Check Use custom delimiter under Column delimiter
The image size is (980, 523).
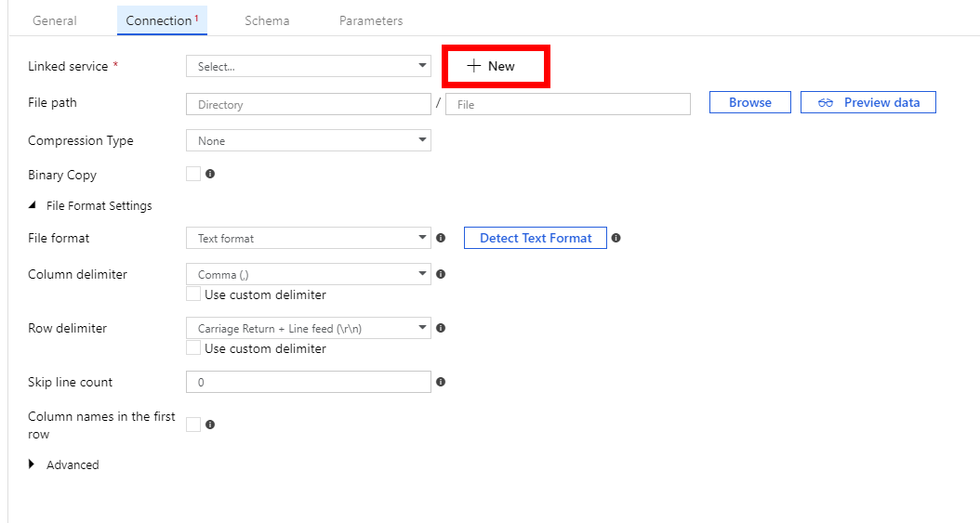click(x=193, y=294)
